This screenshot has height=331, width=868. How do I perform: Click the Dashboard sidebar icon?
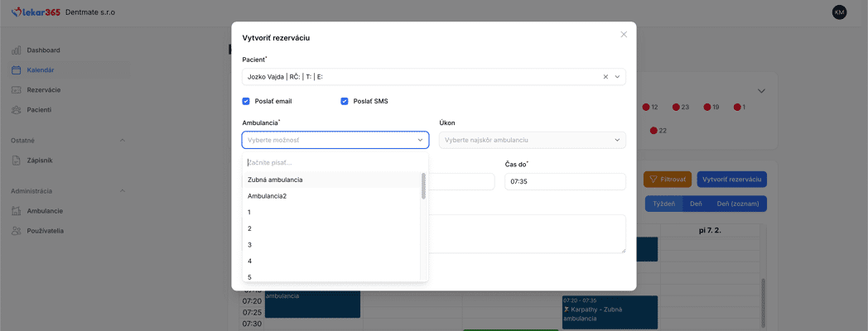[17, 50]
